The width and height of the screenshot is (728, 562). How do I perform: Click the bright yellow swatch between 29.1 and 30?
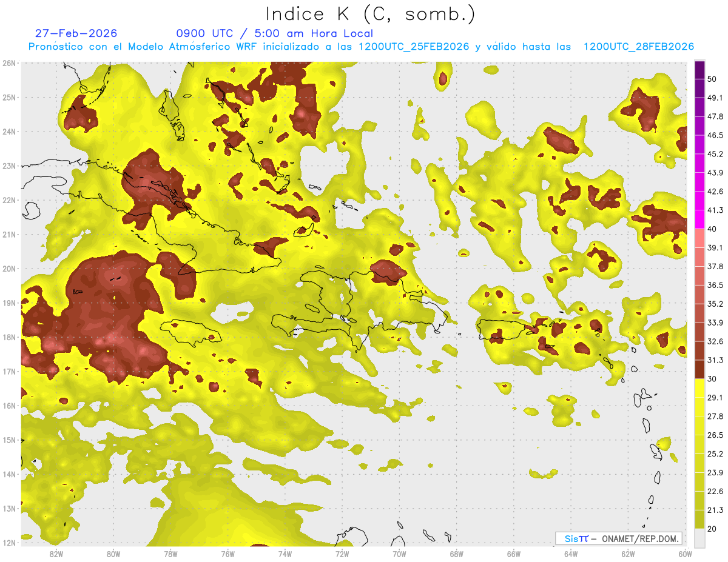tap(699, 388)
